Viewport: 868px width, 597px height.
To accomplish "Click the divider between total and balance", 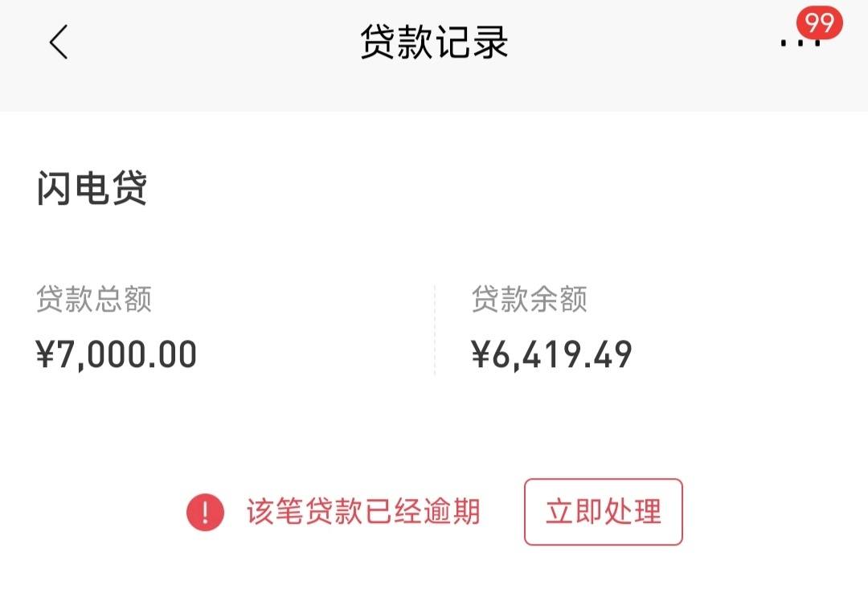I will (435, 330).
